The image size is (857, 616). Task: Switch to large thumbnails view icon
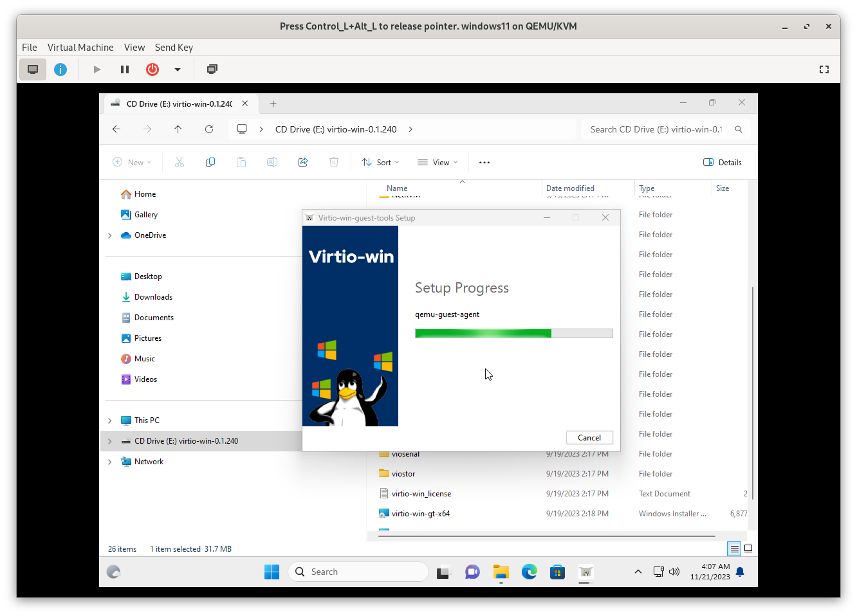pos(748,549)
